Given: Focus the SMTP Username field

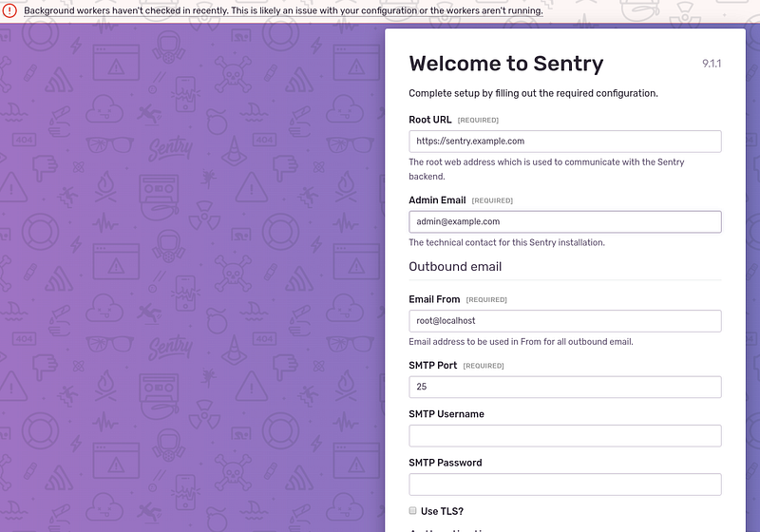Looking at the screenshot, I should click(564, 436).
